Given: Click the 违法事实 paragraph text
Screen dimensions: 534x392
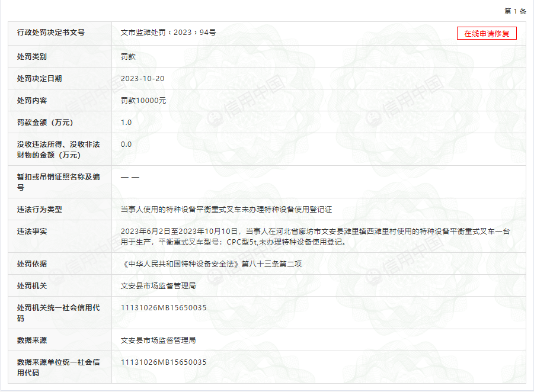Looking at the screenshot, I should [315, 236].
